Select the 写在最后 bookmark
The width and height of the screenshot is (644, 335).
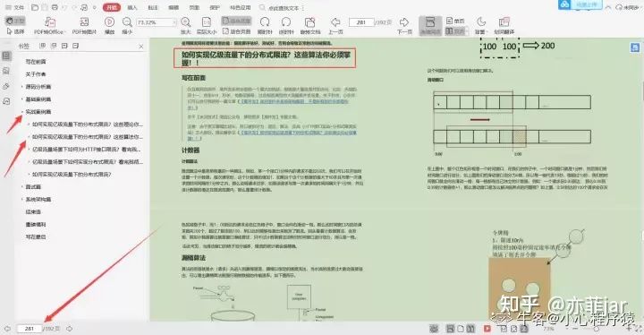point(36,237)
